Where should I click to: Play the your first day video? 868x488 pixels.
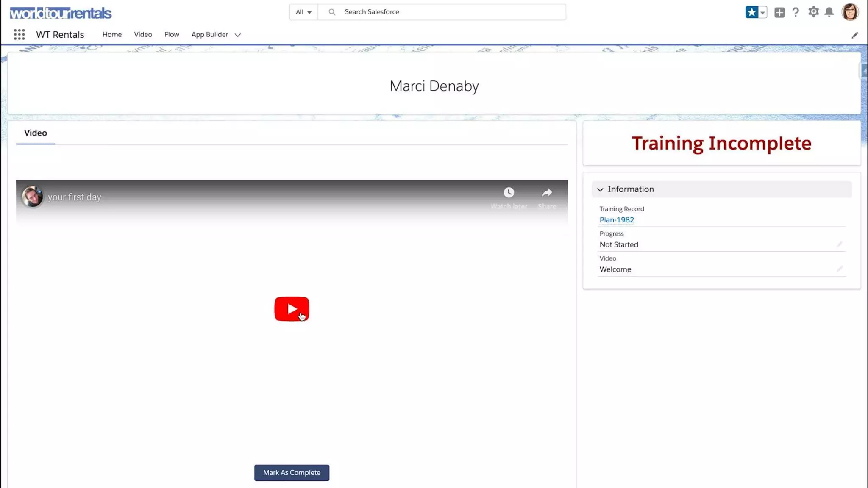(x=292, y=309)
